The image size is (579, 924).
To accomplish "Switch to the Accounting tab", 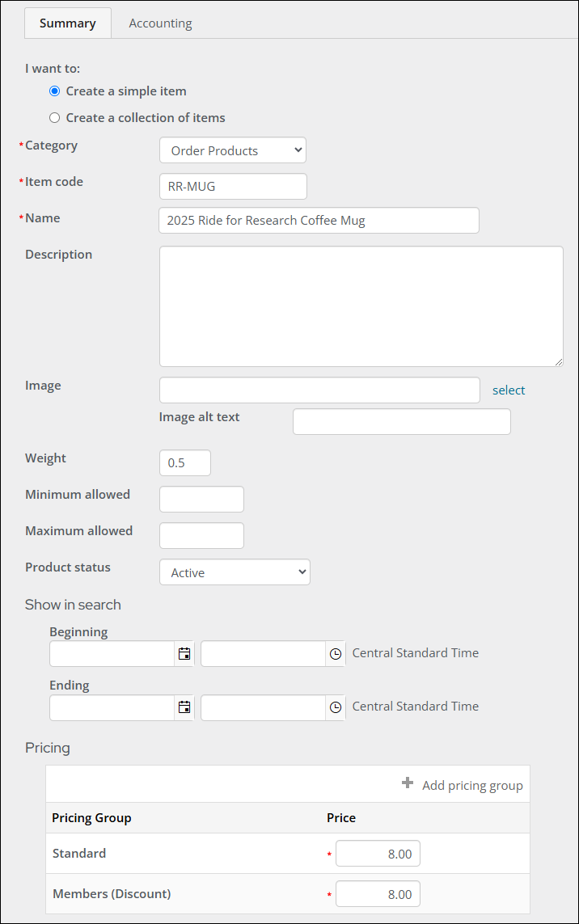I will coord(160,23).
